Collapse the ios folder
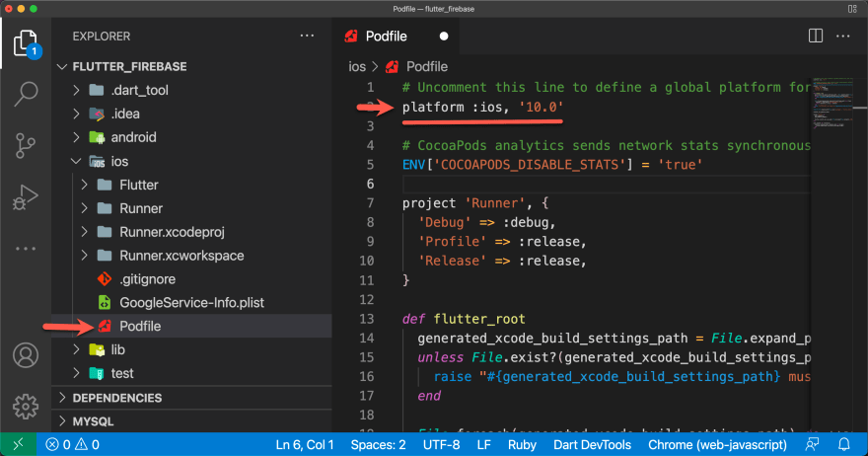 76,161
